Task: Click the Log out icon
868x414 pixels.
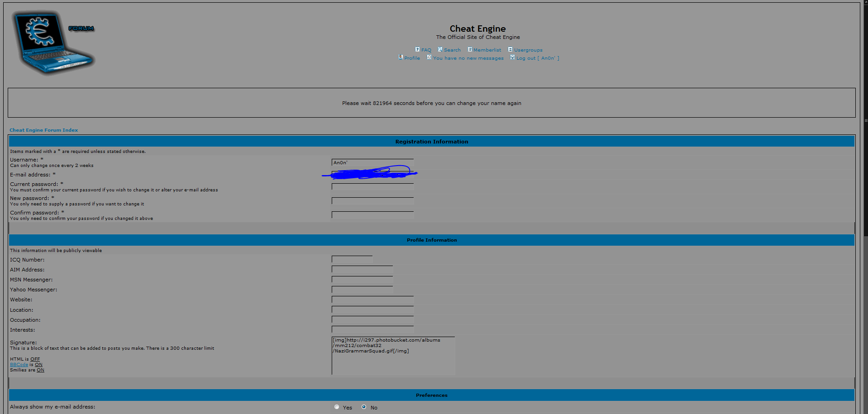Action: click(512, 57)
